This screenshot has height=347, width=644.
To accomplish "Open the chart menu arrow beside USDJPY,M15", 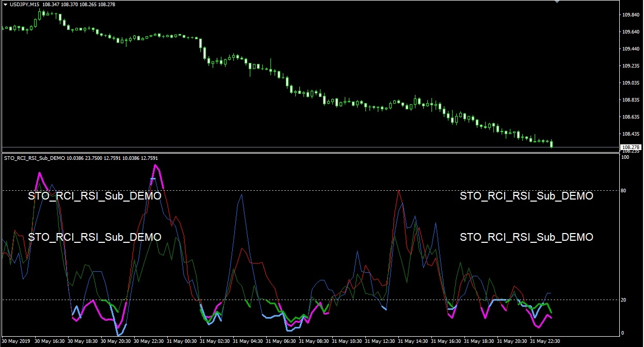I will tap(5, 4).
